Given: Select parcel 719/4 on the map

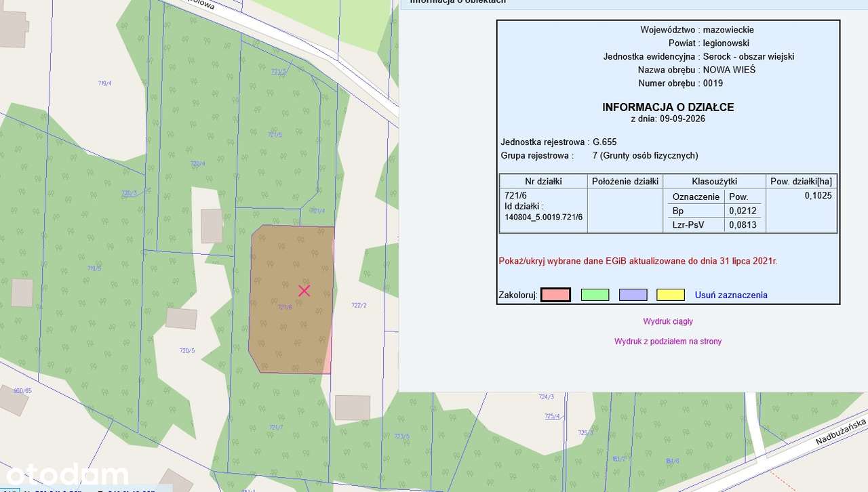Looking at the screenshot, I should tap(104, 83).
